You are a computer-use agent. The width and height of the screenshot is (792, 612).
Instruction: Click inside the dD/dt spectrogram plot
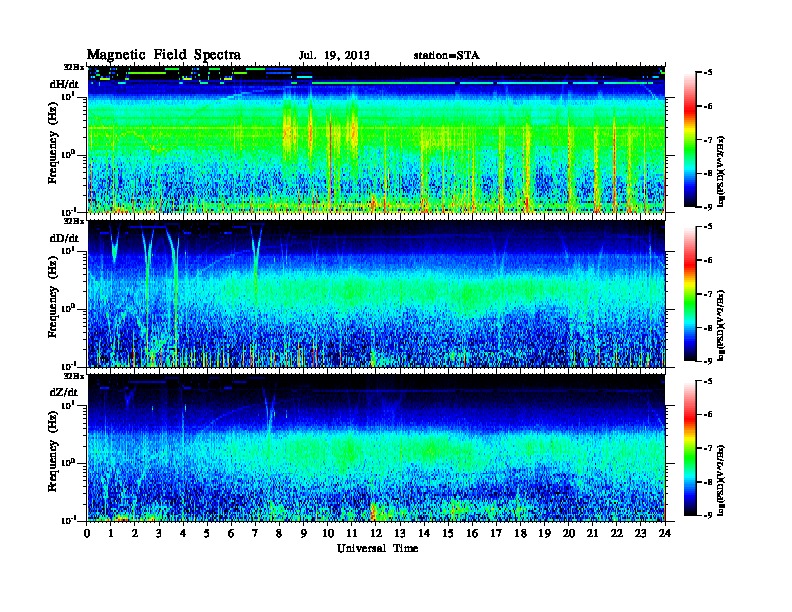(x=376, y=293)
